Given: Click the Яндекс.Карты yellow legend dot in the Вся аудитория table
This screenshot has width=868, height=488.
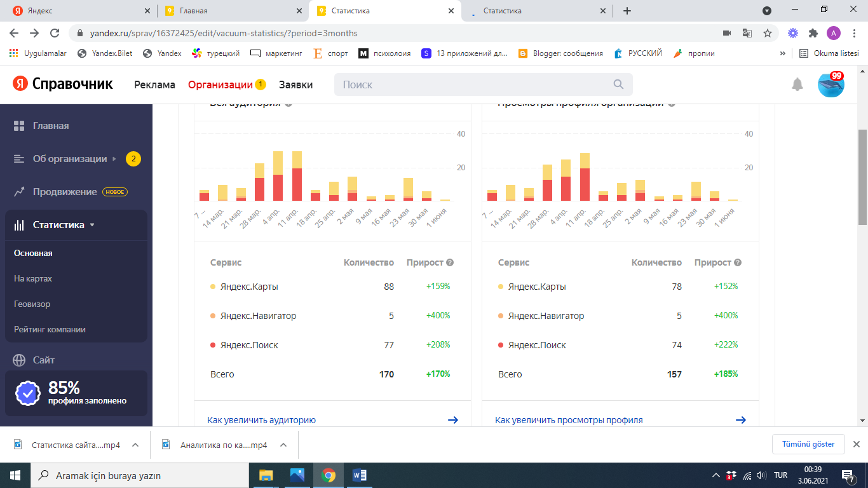Looking at the screenshot, I should 213,287.
